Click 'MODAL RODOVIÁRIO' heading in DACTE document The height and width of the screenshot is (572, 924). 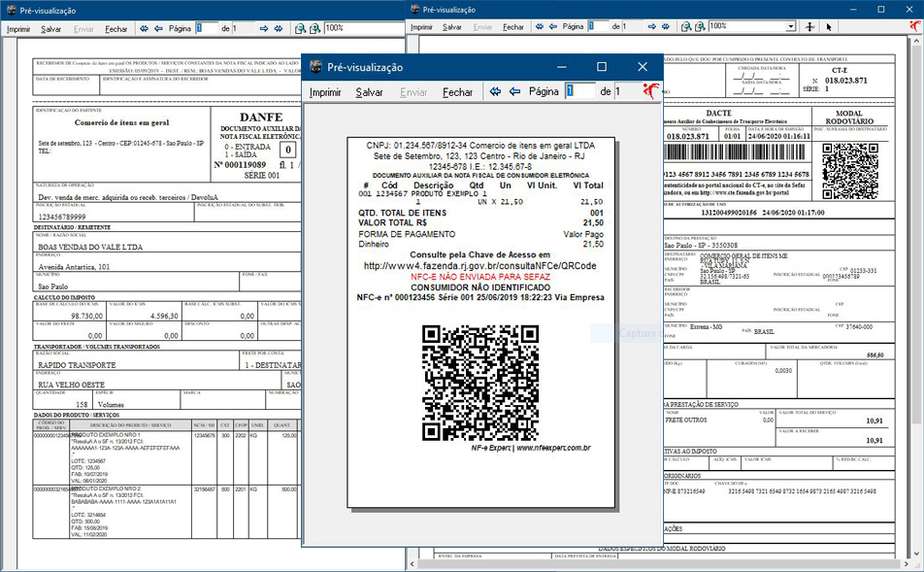[849, 117]
